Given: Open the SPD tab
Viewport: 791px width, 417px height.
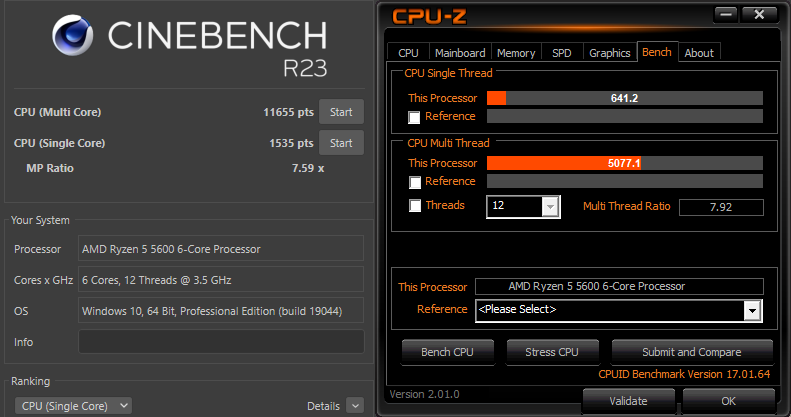Looking at the screenshot, I should [x=561, y=53].
